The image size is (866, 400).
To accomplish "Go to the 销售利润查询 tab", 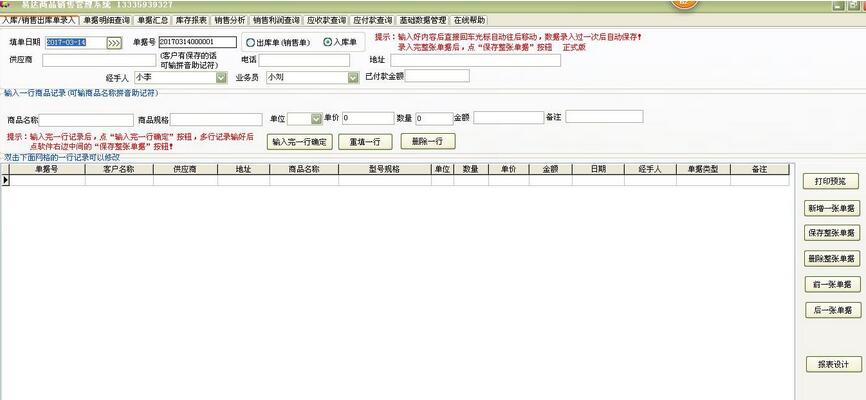I will point(275,20).
